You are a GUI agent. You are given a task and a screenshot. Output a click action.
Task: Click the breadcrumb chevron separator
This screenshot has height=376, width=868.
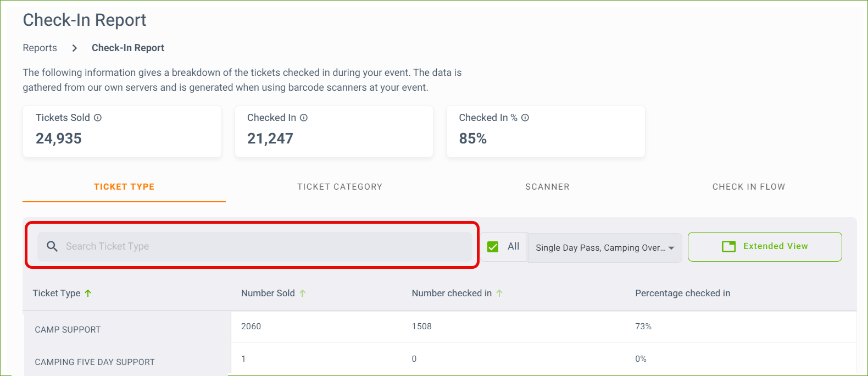75,48
